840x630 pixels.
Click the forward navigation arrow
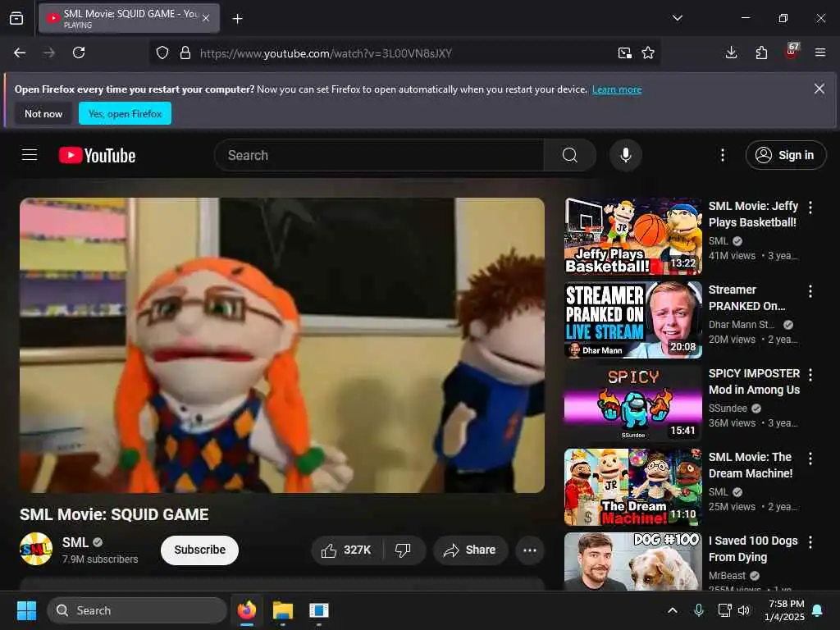(49, 52)
